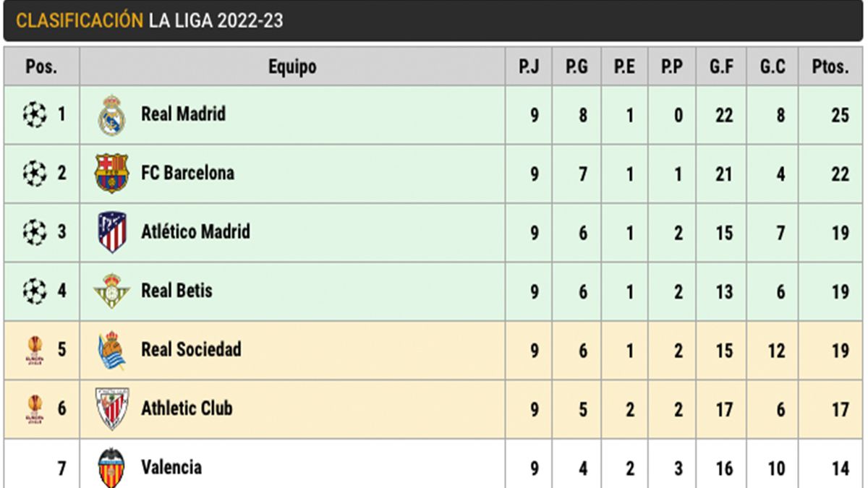Click the Pos. column header

pyautogui.click(x=41, y=67)
